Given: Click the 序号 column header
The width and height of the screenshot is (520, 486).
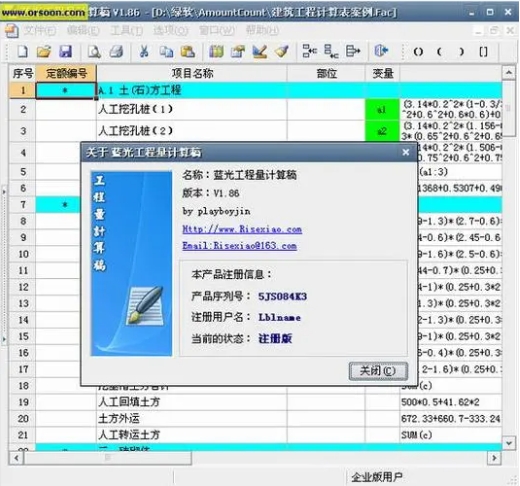Looking at the screenshot, I should (x=22, y=73).
